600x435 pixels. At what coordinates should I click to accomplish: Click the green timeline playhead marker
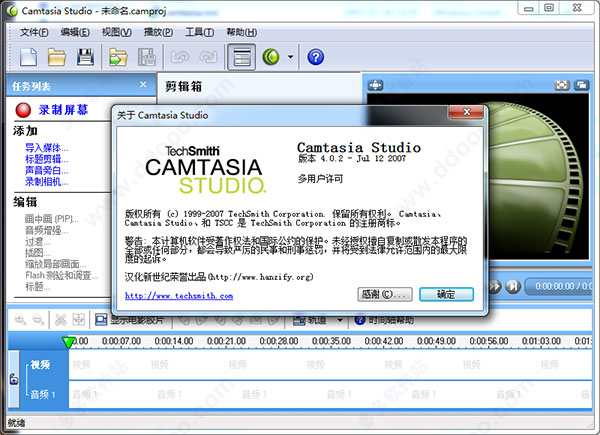coord(68,342)
